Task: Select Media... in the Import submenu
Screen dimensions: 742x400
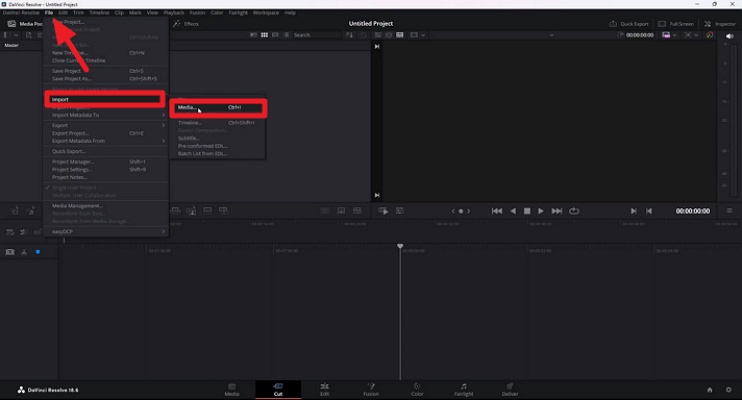Action: tap(218, 107)
